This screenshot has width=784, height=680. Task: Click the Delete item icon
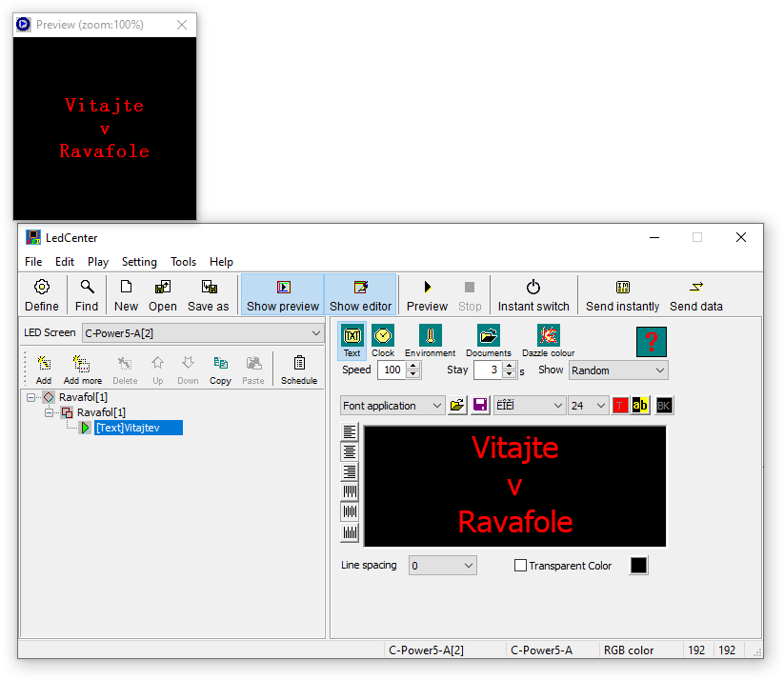(x=125, y=370)
